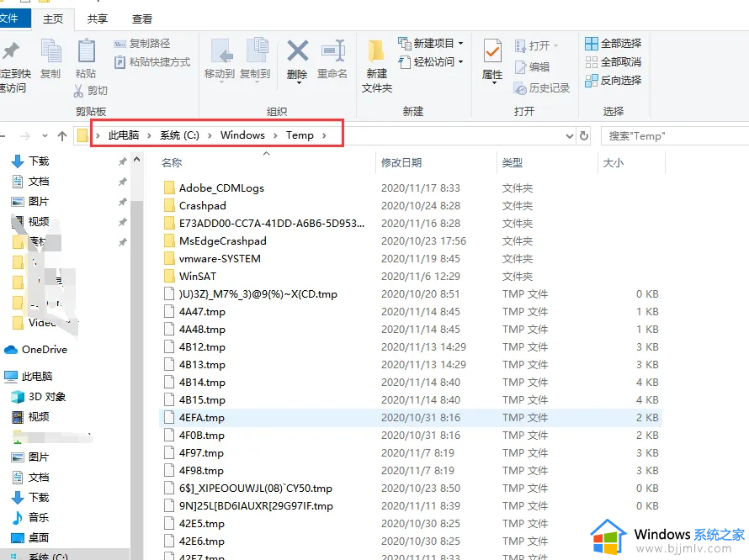Select 桌面 in the navigation pane
Screen dimensions: 749x560
coord(30,537)
